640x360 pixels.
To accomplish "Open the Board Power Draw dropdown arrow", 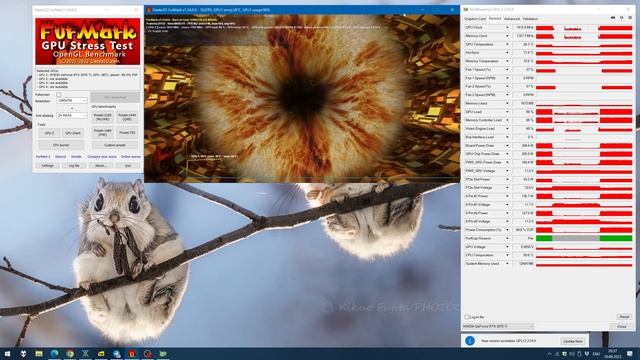I will pyautogui.click(x=507, y=146).
